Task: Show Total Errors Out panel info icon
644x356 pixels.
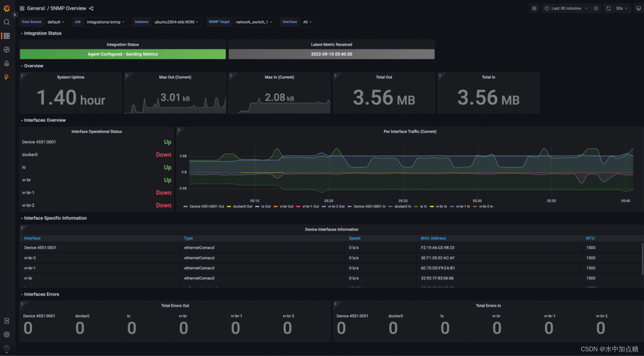Action: click(22, 303)
